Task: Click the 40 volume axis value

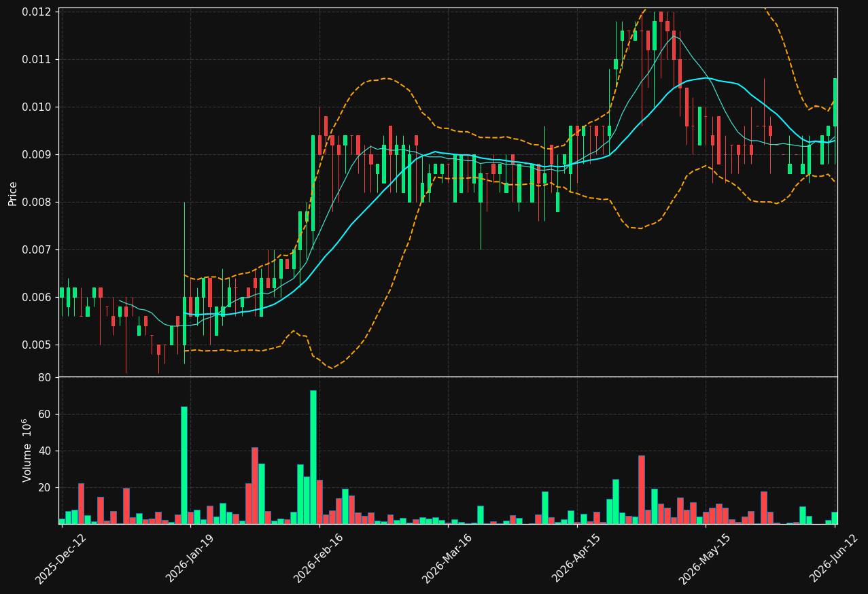Action: [x=46, y=451]
